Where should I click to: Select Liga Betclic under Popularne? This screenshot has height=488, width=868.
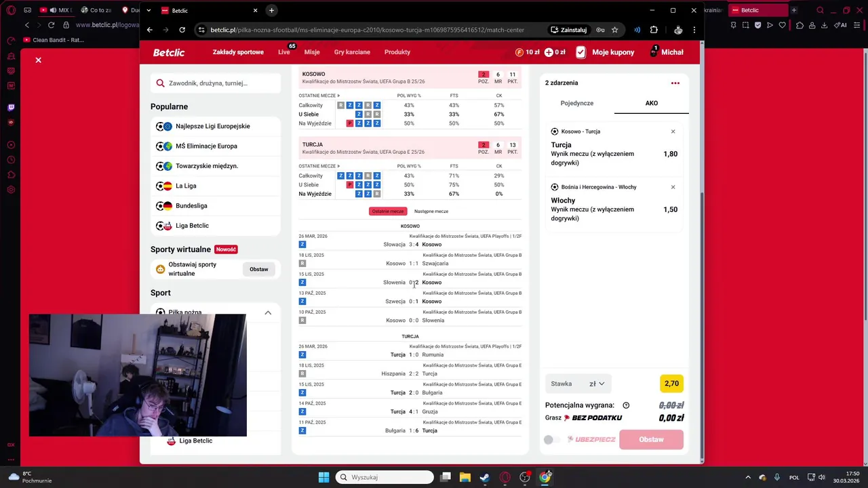(x=216, y=226)
